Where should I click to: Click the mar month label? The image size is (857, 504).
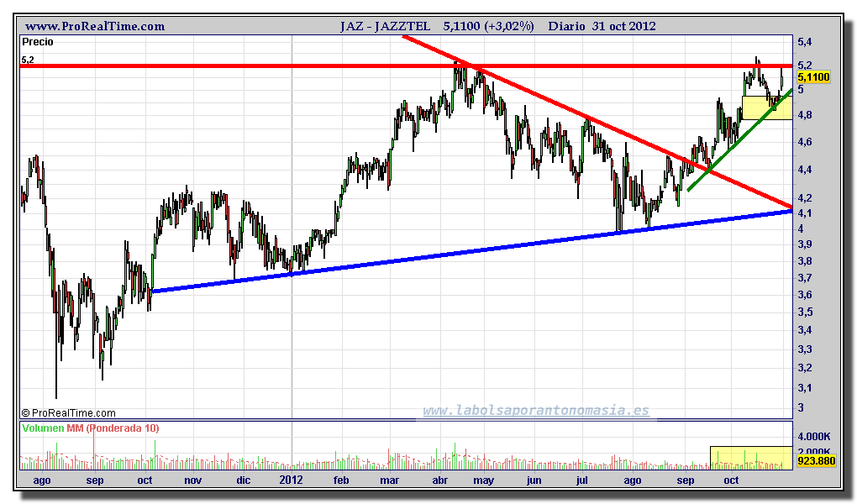point(389,481)
